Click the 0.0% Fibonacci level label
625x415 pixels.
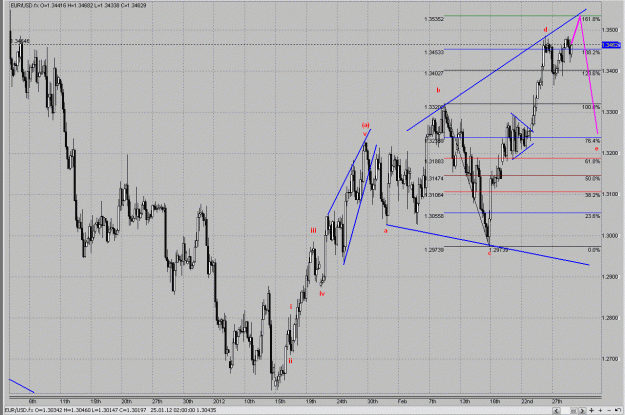tap(594, 250)
